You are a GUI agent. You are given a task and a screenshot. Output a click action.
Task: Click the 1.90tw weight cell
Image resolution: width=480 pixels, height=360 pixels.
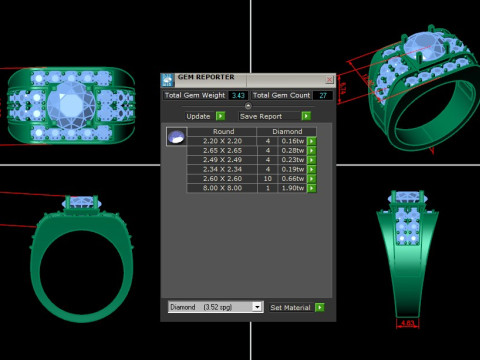[x=292, y=188]
